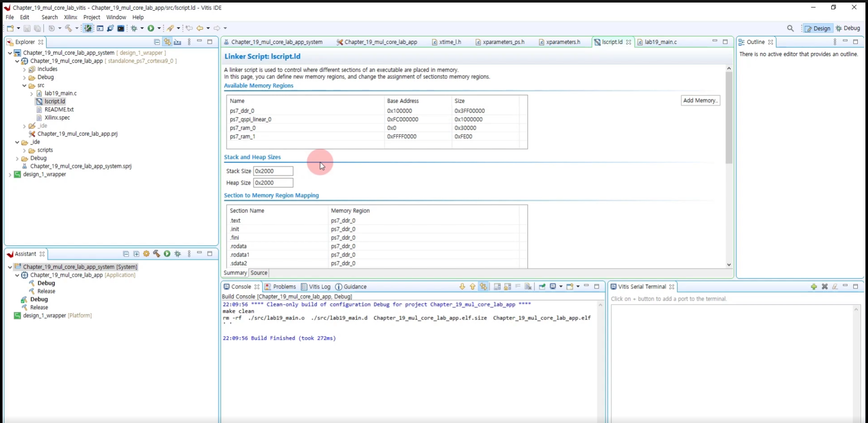Click the Stack Size input field

tap(273, 171)
